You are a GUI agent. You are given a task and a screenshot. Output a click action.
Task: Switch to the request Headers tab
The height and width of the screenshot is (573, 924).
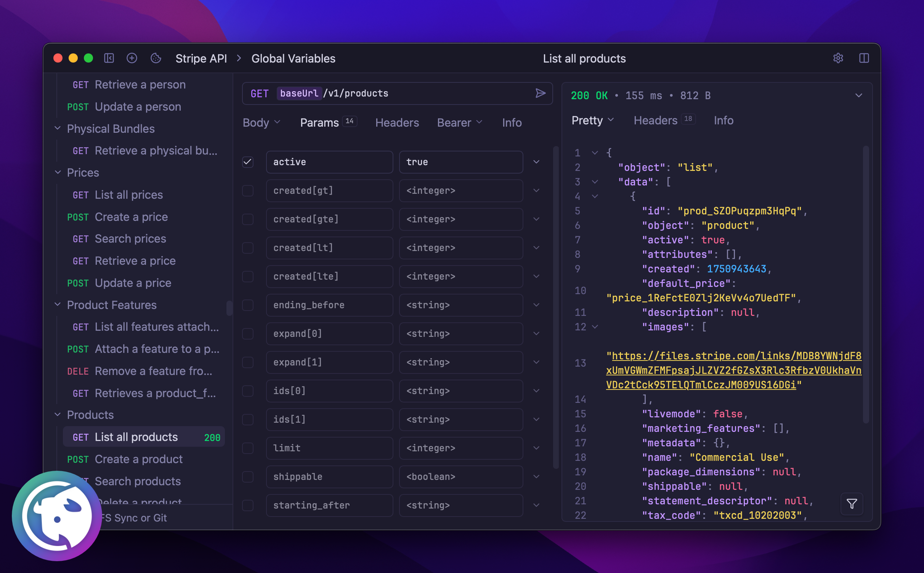(397, 123)
